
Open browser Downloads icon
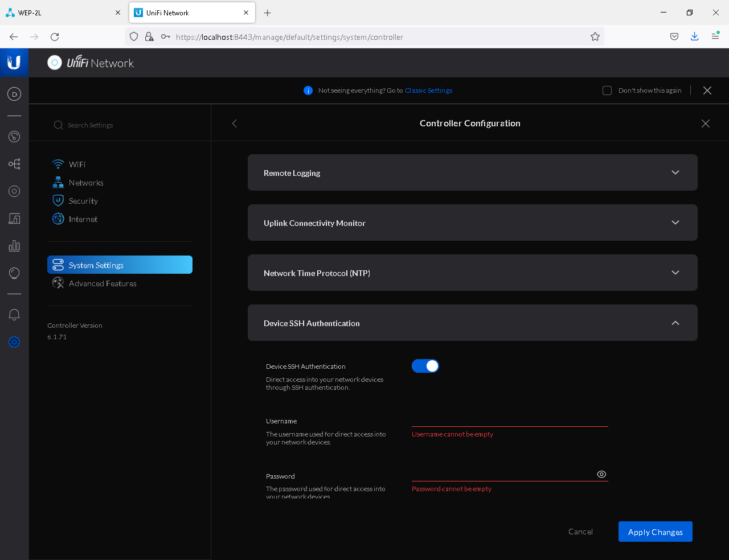pos(695,37)
